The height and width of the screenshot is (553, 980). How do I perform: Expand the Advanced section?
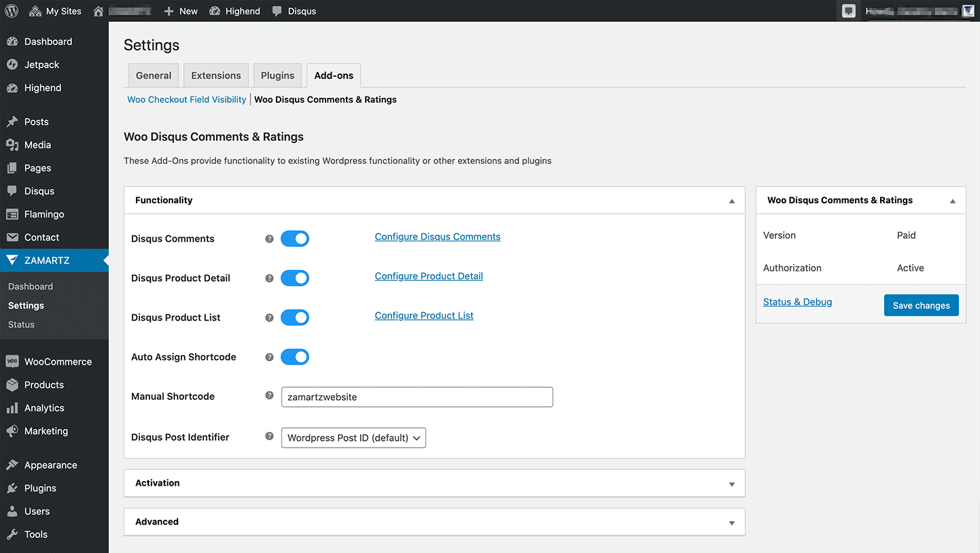point(434,522)
